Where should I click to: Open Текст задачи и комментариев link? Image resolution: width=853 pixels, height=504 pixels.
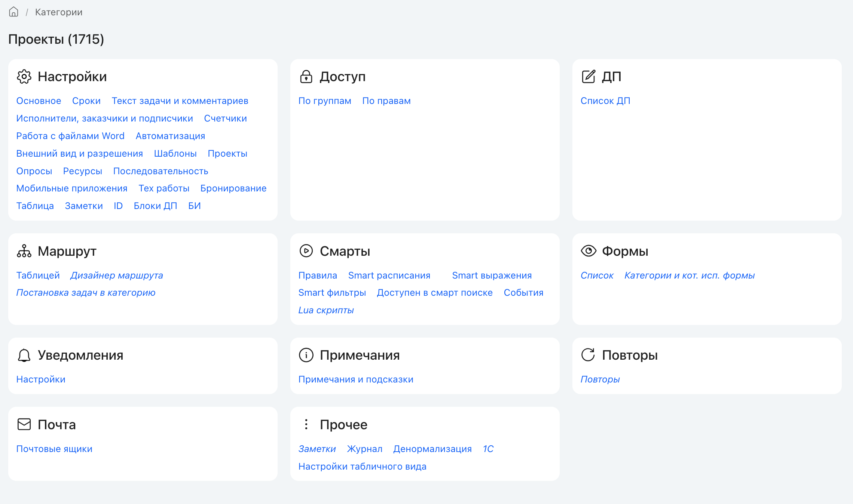(180, 101)
